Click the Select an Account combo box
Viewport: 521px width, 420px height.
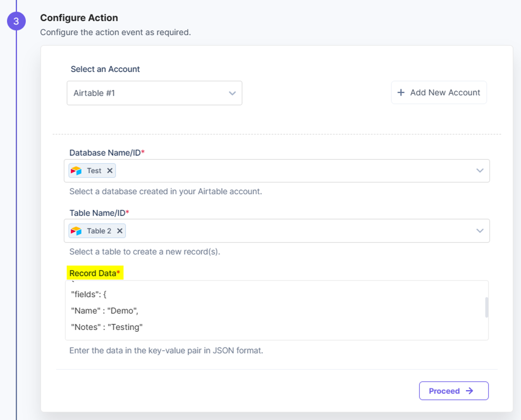(x=154, y=93)
